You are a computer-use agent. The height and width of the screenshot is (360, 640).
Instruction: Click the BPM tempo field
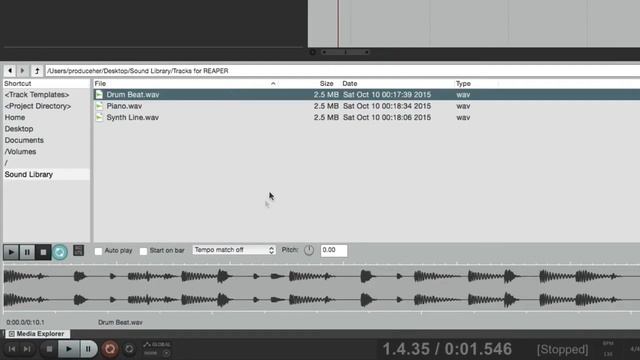coord(608,349)
